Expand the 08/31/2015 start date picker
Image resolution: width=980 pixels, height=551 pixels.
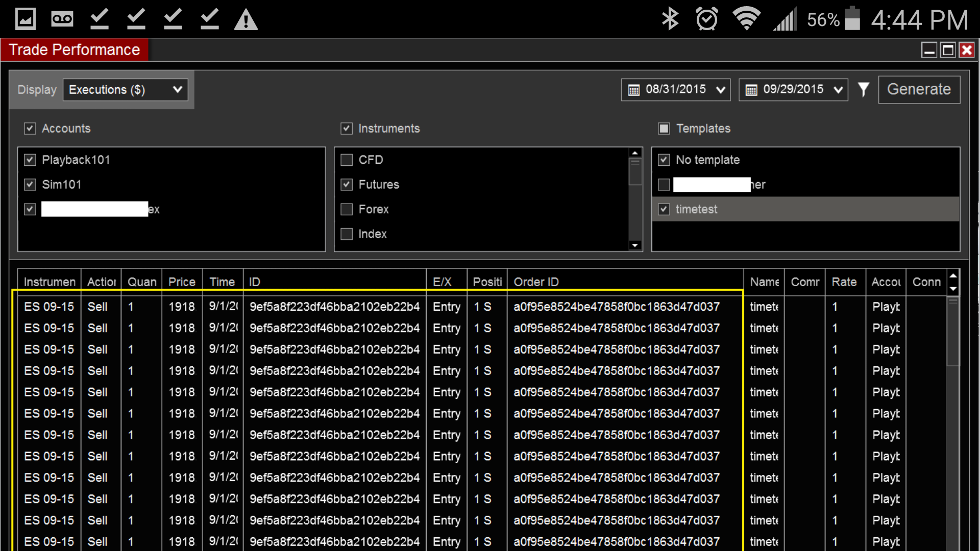coord(720,90)
